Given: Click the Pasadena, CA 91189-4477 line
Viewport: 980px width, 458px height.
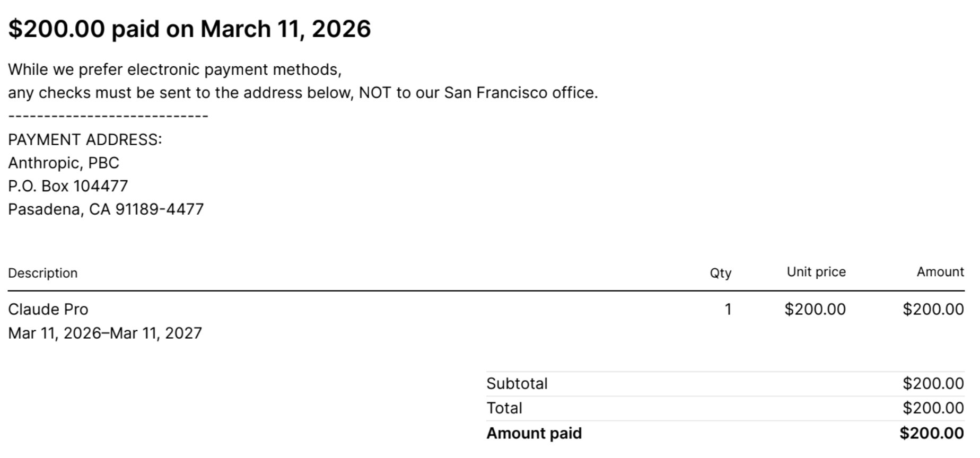Looking at the screenshot, I should point(106,209).
